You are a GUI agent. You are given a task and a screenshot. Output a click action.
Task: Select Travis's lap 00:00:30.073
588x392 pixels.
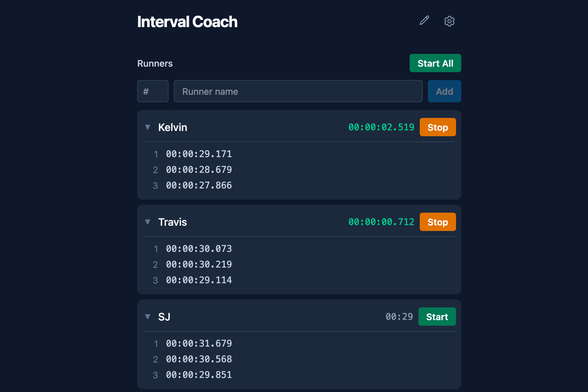click(x=199, y=249)
